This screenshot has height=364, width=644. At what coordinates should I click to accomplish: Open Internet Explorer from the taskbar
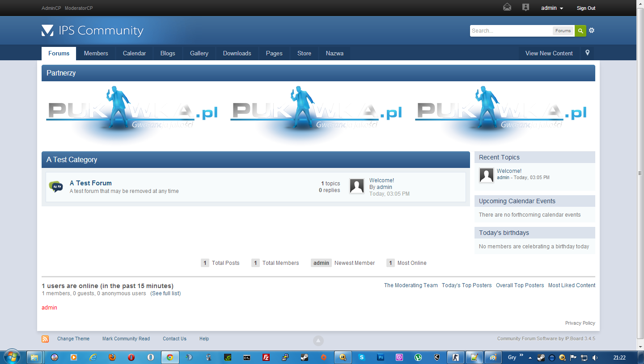[x=93, y=357]
